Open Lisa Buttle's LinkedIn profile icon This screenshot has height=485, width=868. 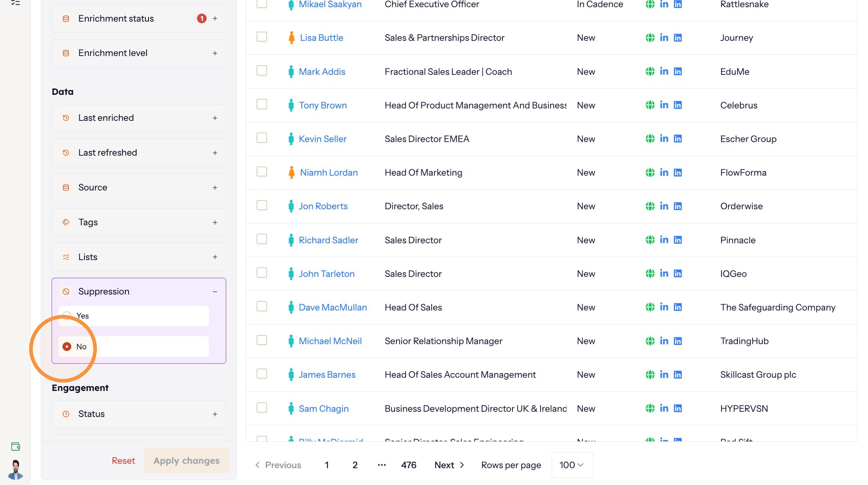pos(664,38)
